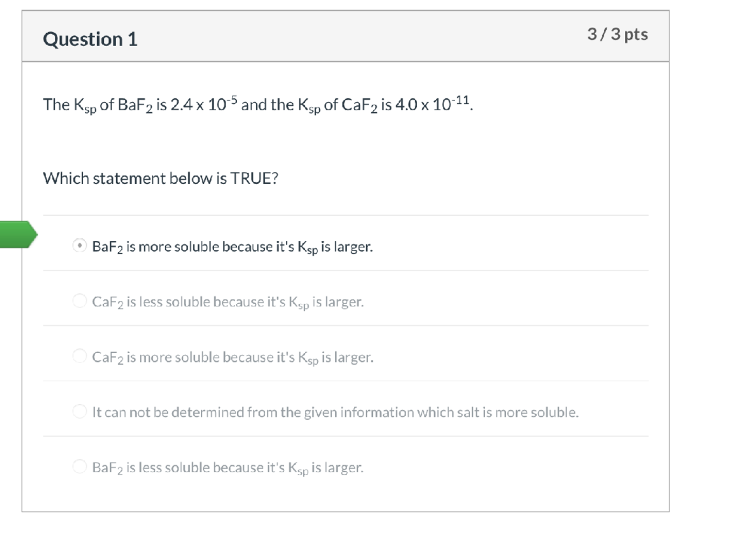The width and height of the screenshot is (756, 539).
Task: Click the empty radio circle beside the fourth option
Action: [x=79, y=412]
